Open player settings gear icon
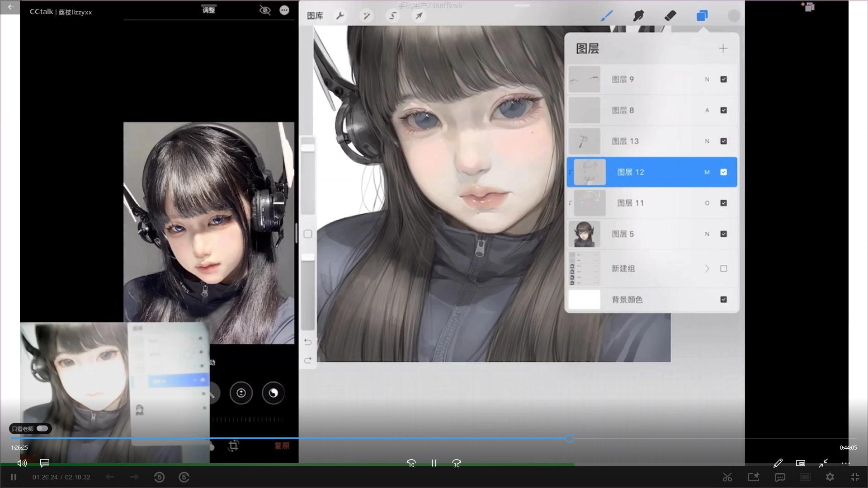This screenshot has width=868, height=488. (x=830, y=477)
